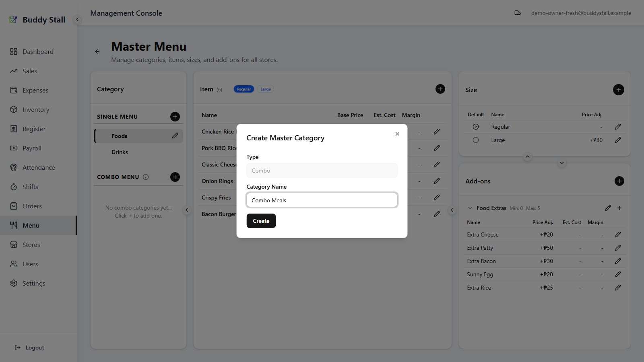Edit the Pork BBQ Rice item
This screenshot has height=362, width=644.
[x=437, y=148]
